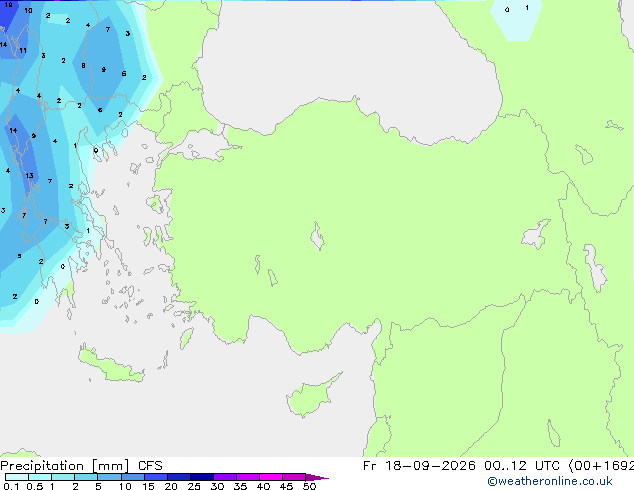Select the 35–40 mm legend color swatch
Viewport: 634px width, 490px height.
248,477
